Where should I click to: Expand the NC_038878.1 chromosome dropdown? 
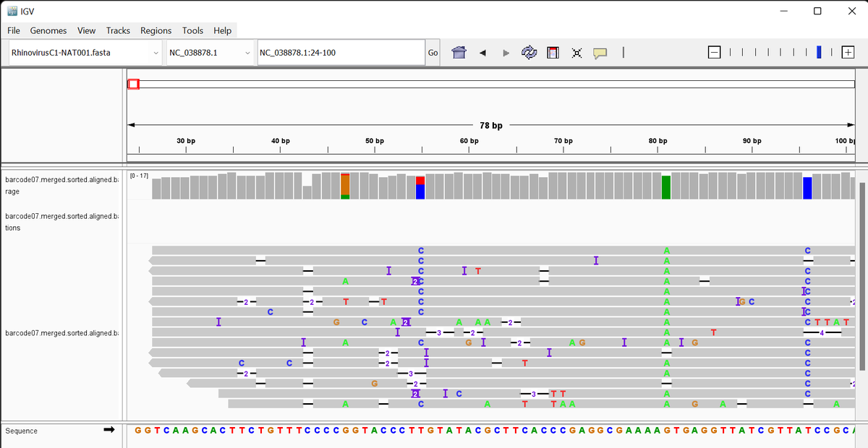tap(209, 53)
